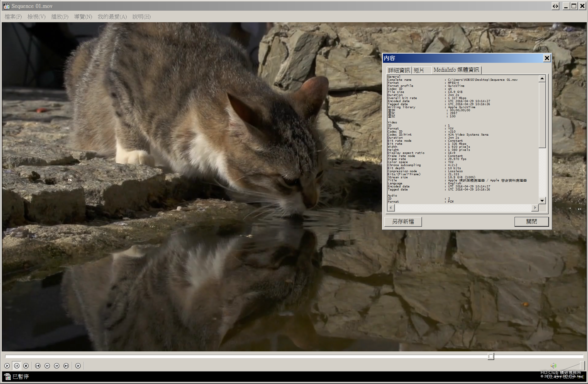Open the 檔案(F) menu
Screen dimensions: 588x384
[13, 17]
